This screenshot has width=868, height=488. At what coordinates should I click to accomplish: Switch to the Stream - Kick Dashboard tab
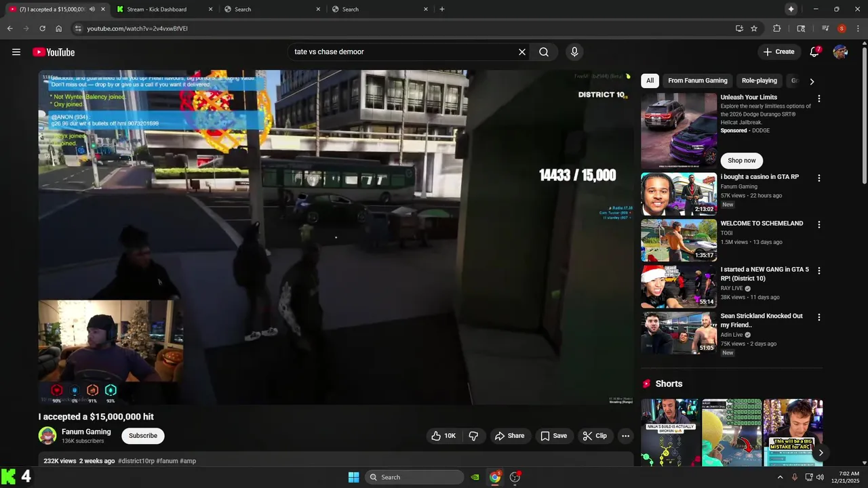tap(165, 9)
